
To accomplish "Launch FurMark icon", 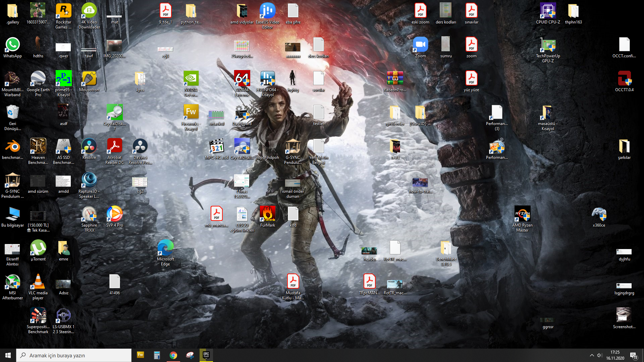I will click(x=267, y=217).
